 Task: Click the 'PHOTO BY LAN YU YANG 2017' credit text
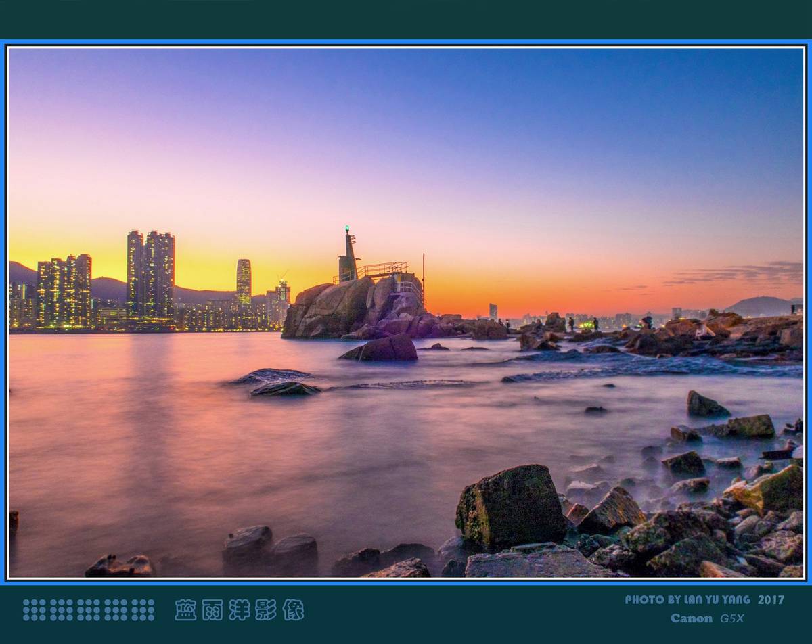[704, 599]
